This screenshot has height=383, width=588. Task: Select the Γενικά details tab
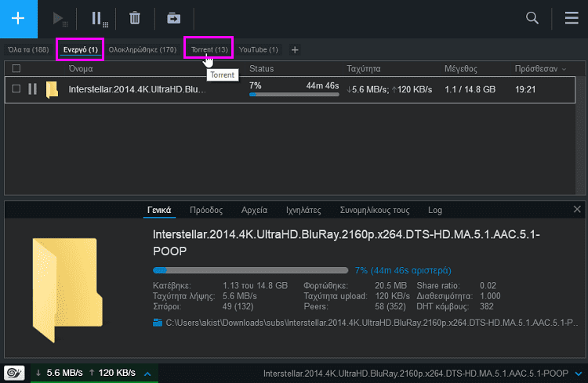[x=159, y=210]
